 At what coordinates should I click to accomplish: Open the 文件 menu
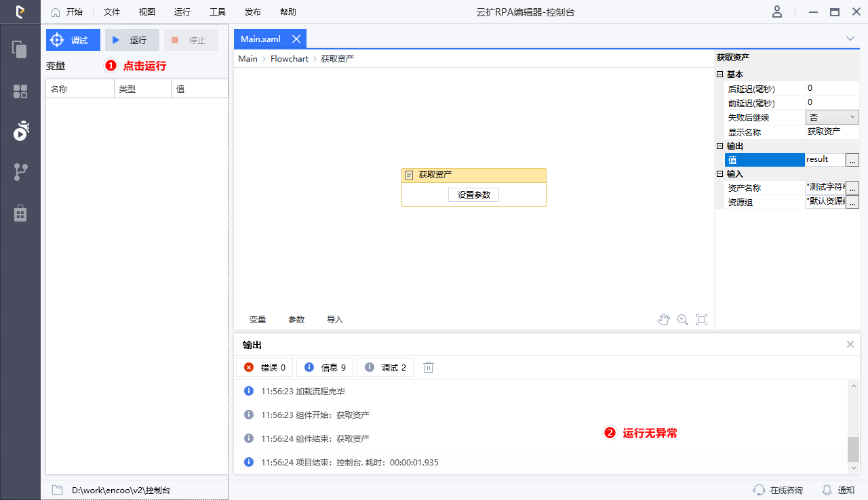[x=112, y=12]
